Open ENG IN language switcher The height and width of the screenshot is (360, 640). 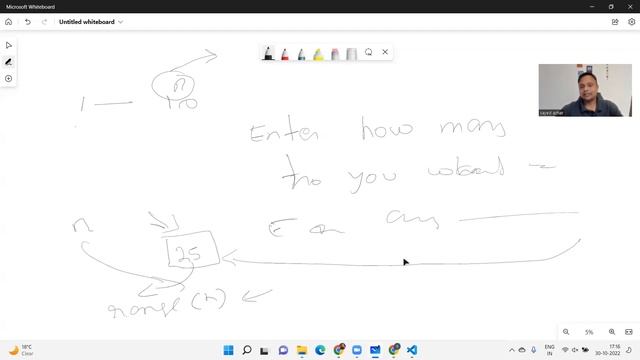549,350
